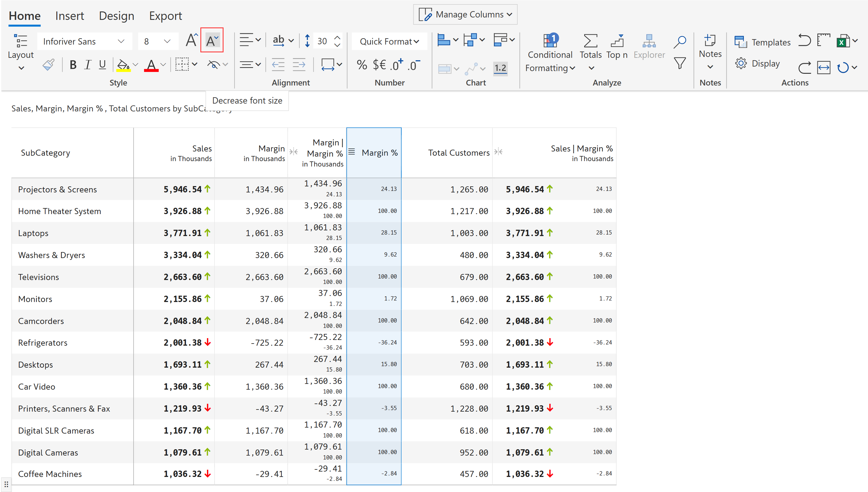This screenshot has height=492, width=868.
Task: Click the format painter brush icon
Action: [49, 64]
